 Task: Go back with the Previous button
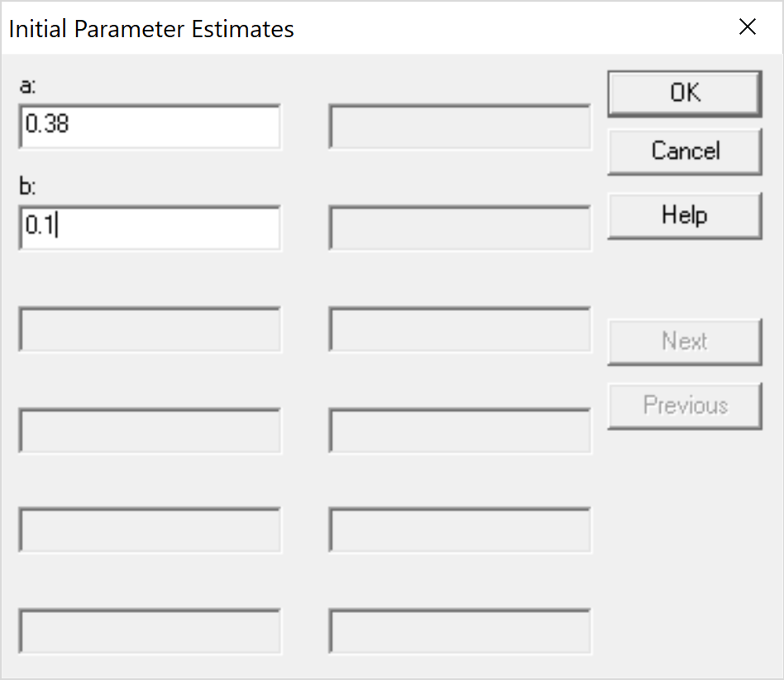tap(684, 405)
